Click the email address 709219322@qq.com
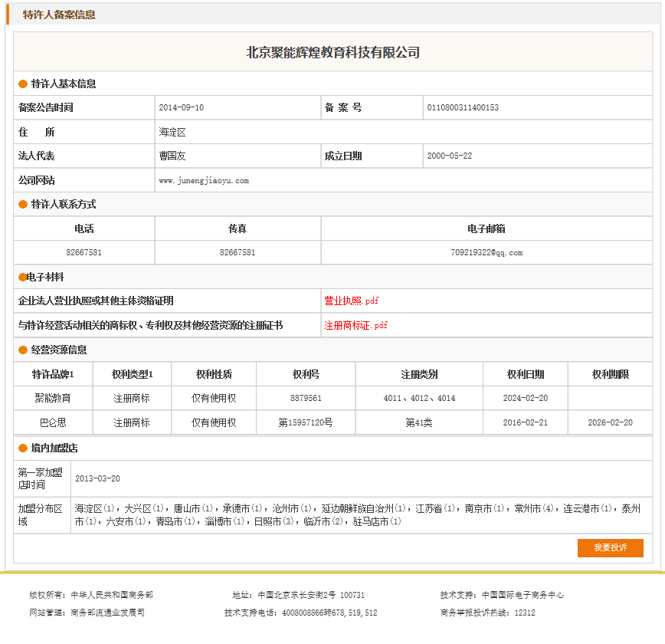This screenshot has width=665, height=644. tap(486, 253)
